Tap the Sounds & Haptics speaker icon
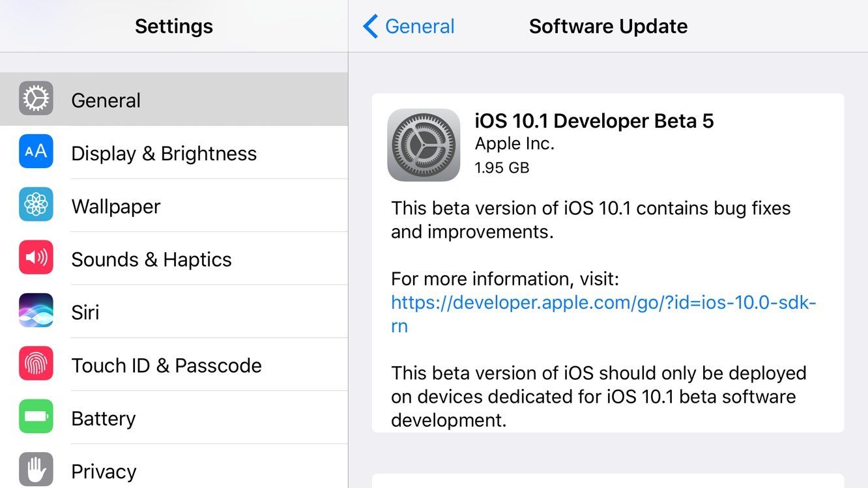Image resolution: width=868 pixels, height=488 pixels. pyautogui.click(x=36, y=257)
